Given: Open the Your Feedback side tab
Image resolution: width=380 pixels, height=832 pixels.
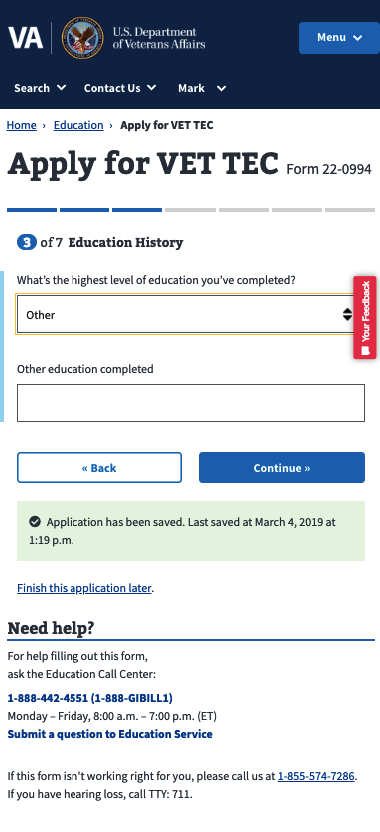Looking at the screenshot, I should [x=365, y=317].
